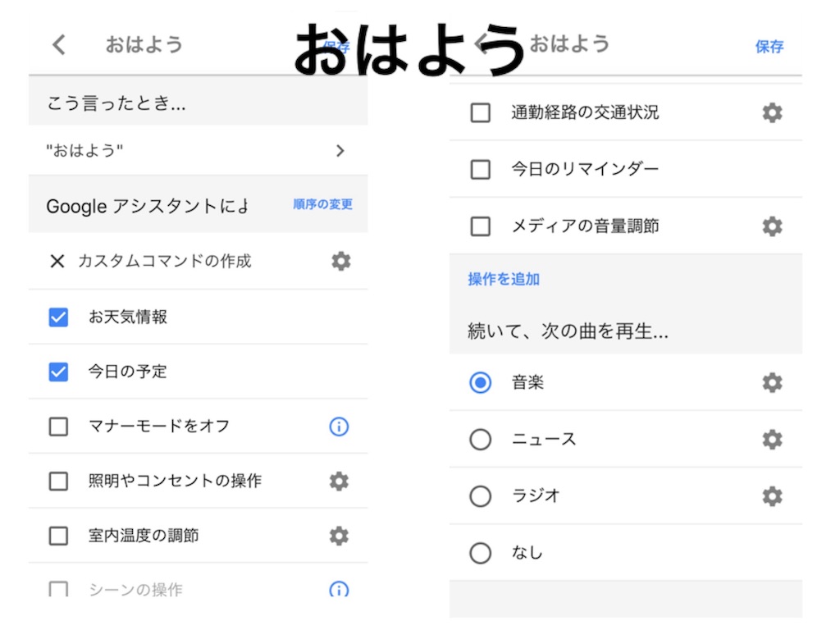Open gear settings for 照明やコンセントの操作
Image resolution: width=840 pixels, height=630 pixels.
click(339, 482)
